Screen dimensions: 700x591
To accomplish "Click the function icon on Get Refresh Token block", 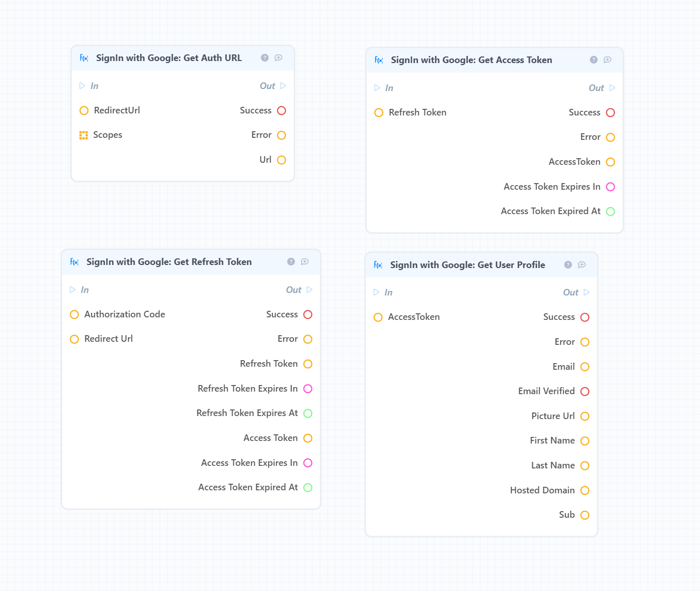I will [x=75, y=262].
